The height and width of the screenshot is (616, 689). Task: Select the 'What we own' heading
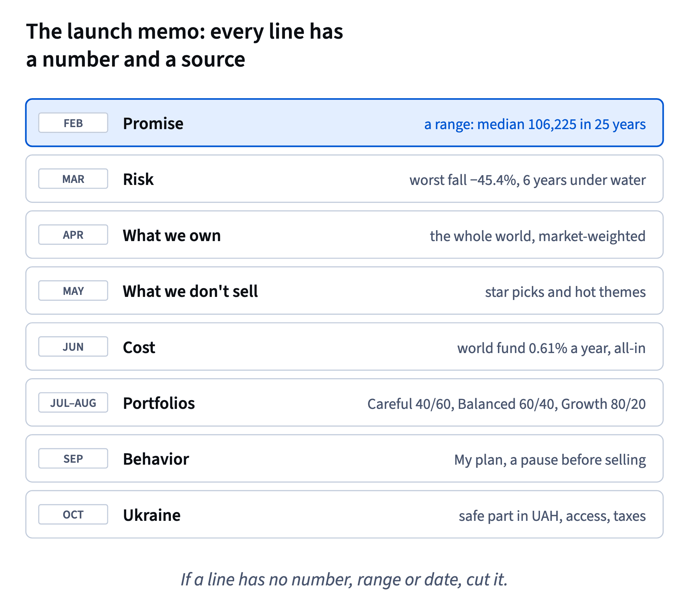[x=172, y=235]
